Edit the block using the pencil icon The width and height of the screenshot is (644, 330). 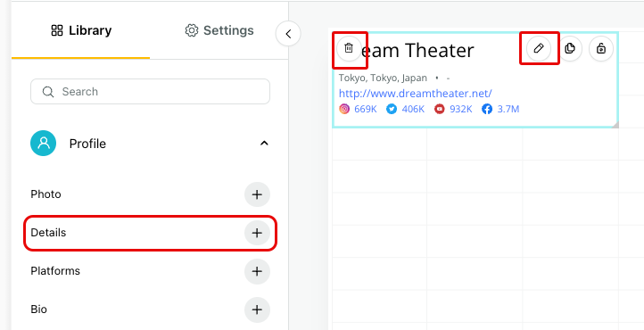point(539,48)
